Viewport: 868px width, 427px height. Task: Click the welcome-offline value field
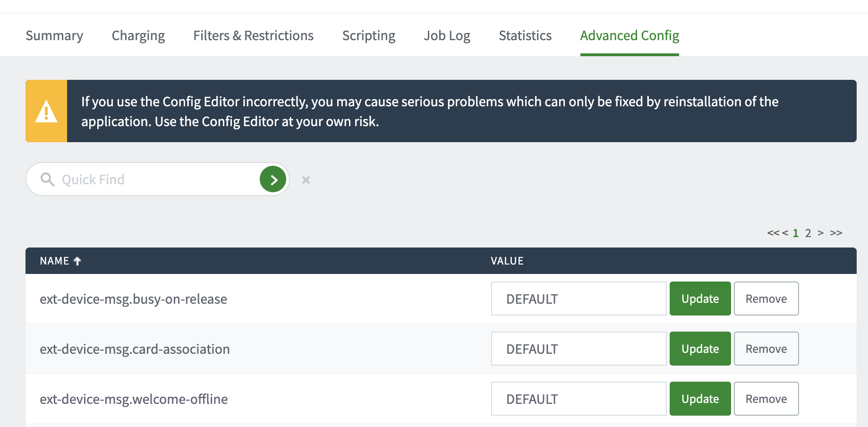pyautogui.click(x=579, y=399)
